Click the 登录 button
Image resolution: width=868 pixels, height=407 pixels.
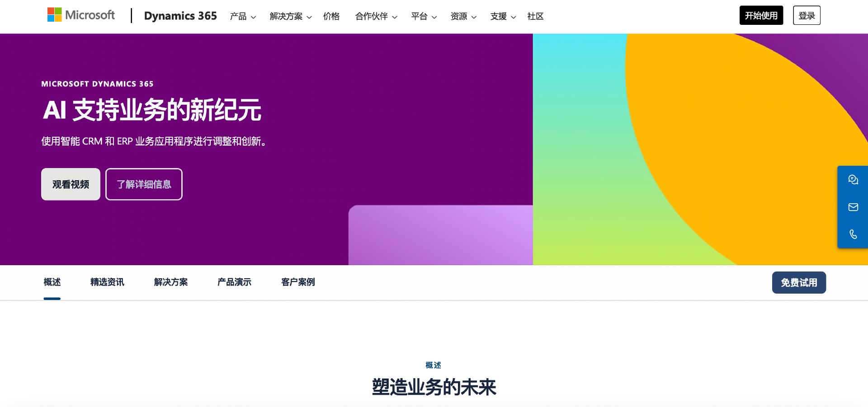[x=807, y=15]
